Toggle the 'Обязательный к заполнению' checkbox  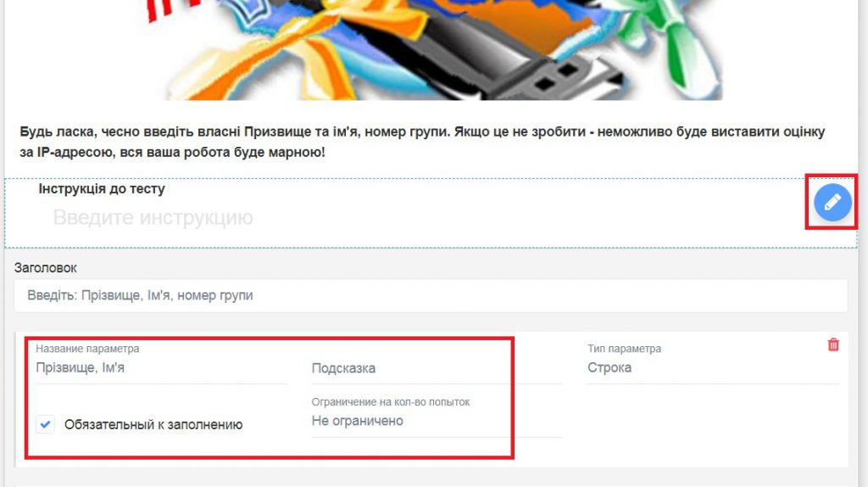click(46, 424)
